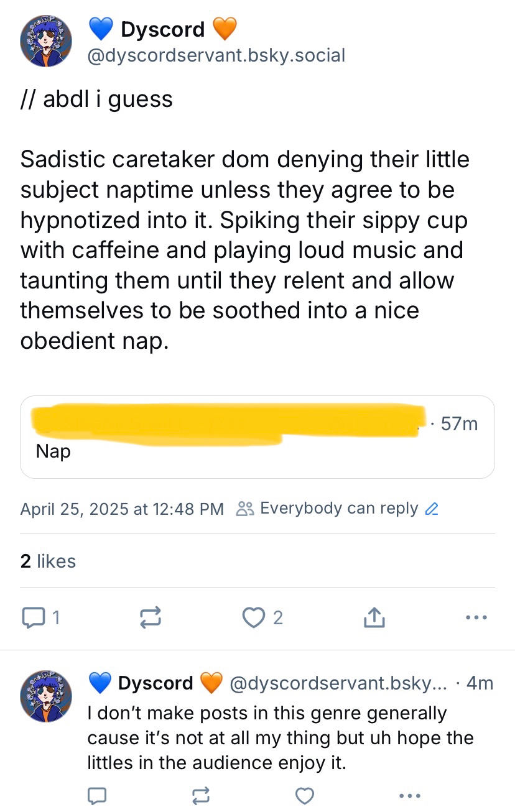Viewport: 515px width, 812px height.
Task: Open the 'Everybody can reply' setting
Action: pos(338,509)
